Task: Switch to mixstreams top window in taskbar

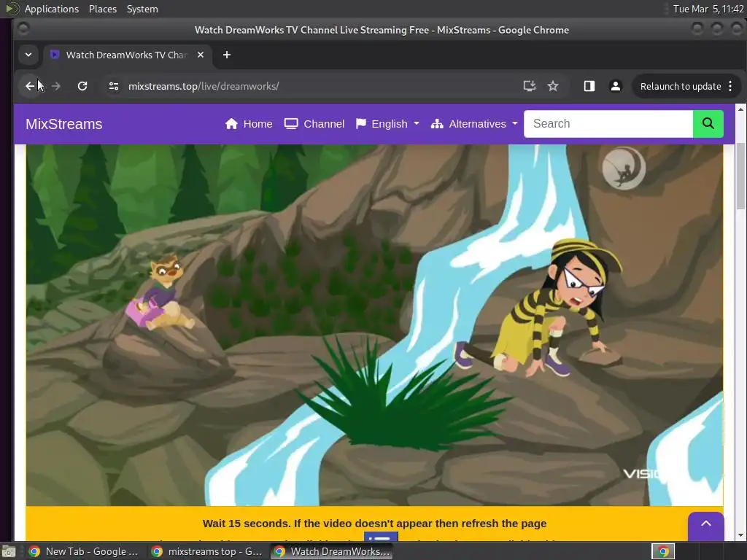Action: 207,551
